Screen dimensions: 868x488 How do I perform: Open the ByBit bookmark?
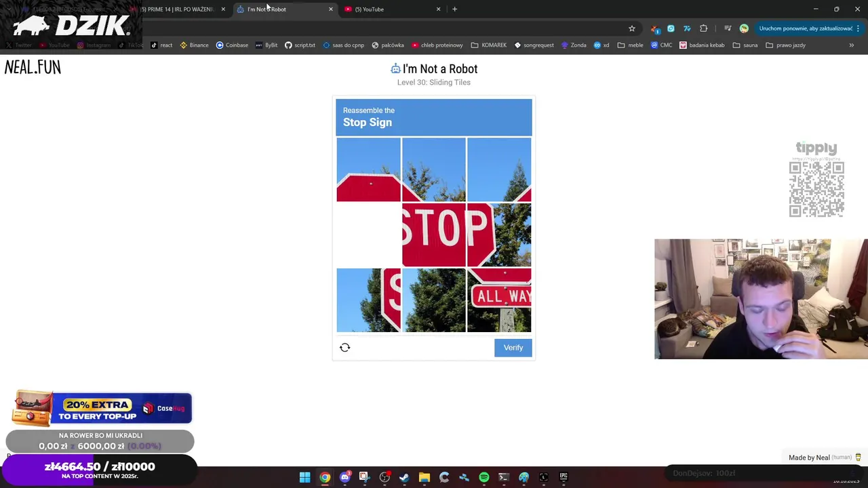pos(267,45)
